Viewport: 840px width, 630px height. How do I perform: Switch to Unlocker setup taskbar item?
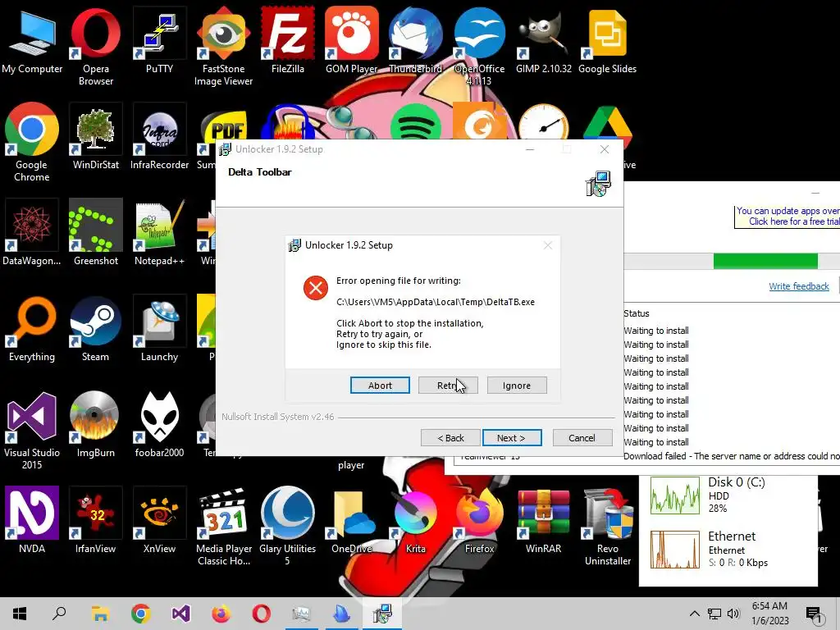[x=382, y=614]
